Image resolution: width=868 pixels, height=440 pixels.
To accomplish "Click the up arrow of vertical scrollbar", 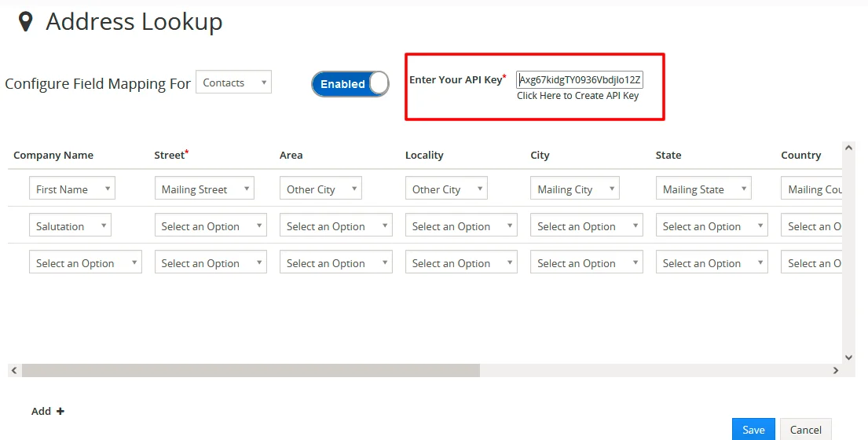I will [x=848, y=147].
